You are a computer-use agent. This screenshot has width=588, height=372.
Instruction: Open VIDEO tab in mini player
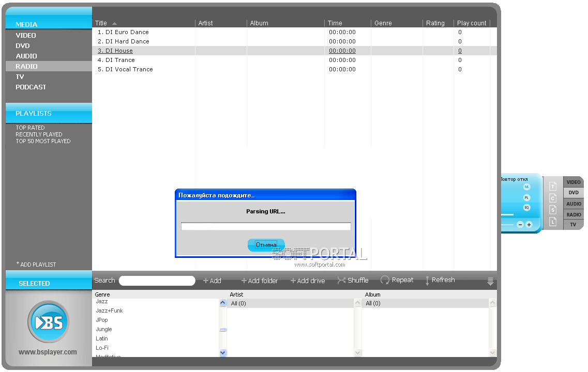point(574,182)
